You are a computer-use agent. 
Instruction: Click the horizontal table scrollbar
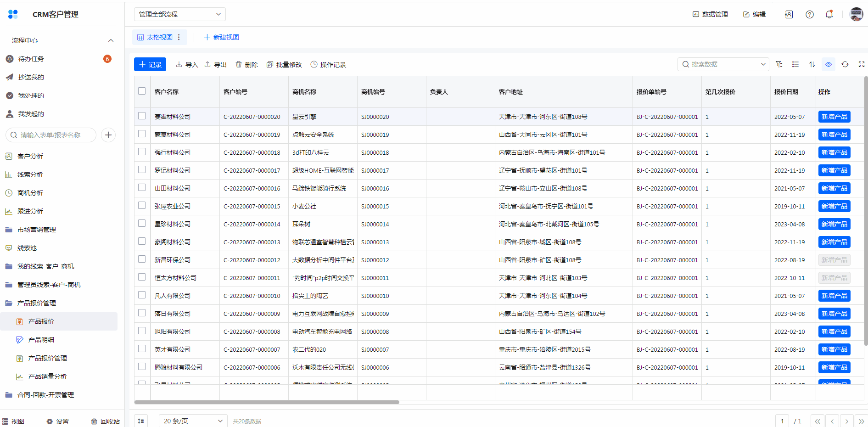[x=266, y=402]
